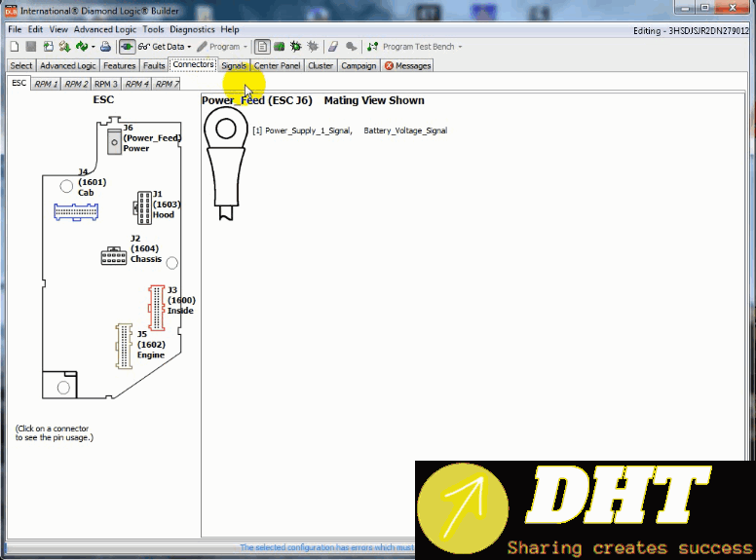This screenshot has height=560, width=756.
Task: Open the Program dropdown arrow
Action: tap(245, 47)
